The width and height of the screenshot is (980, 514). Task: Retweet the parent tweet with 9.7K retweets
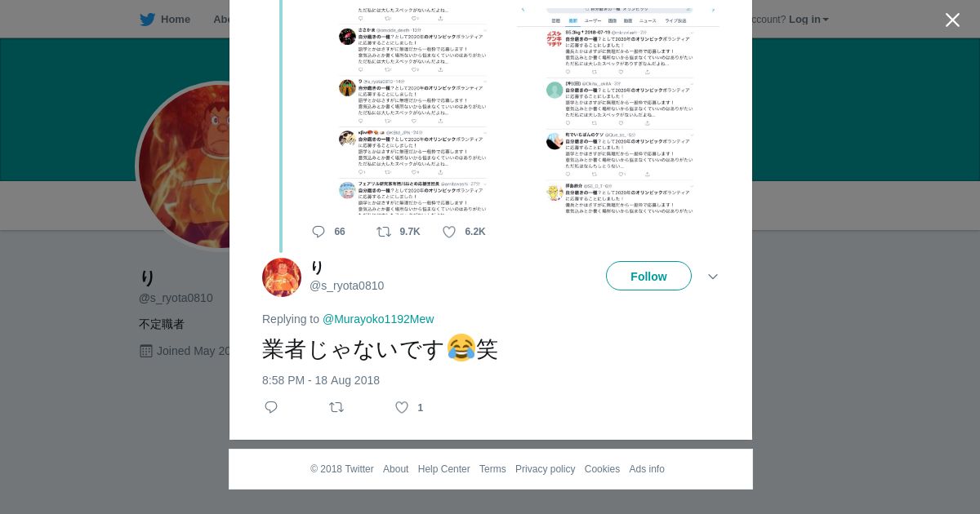[384, 232]
